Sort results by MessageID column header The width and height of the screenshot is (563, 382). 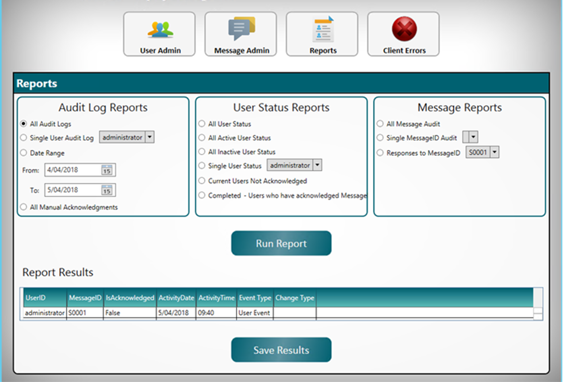(x=85, y=298)
